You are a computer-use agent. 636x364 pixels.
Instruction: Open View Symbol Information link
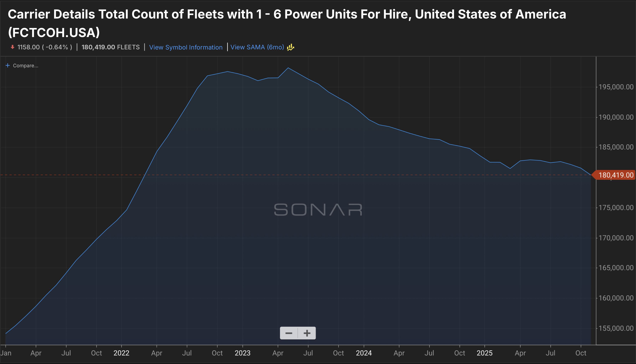pyautogui.click(x=186, y=47)
